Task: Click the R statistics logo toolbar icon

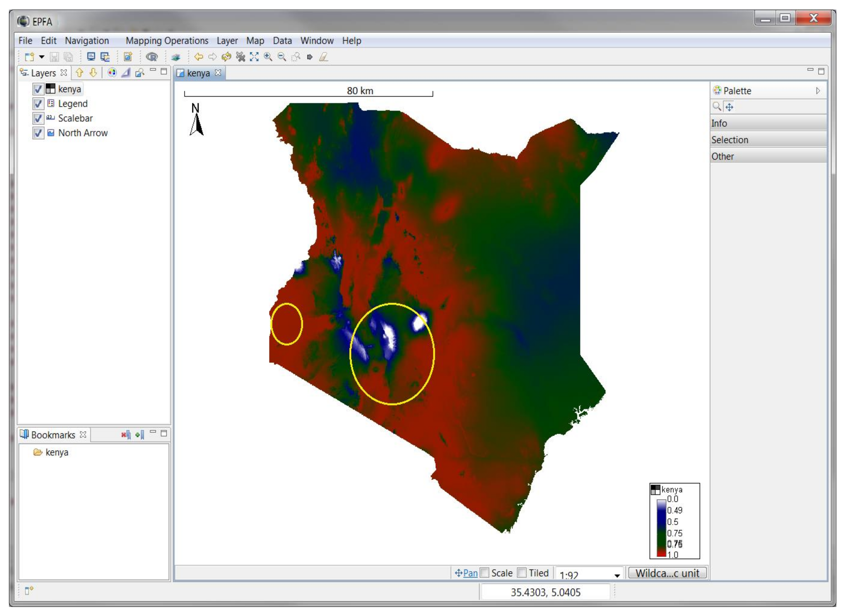Action: [x=152, y=57]
